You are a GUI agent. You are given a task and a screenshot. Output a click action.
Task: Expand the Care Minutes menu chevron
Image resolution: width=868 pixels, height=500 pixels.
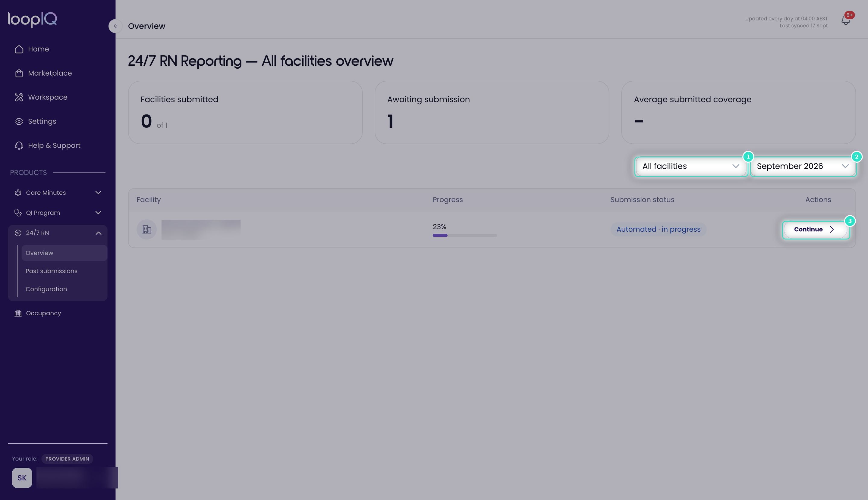tap(98, 193)
